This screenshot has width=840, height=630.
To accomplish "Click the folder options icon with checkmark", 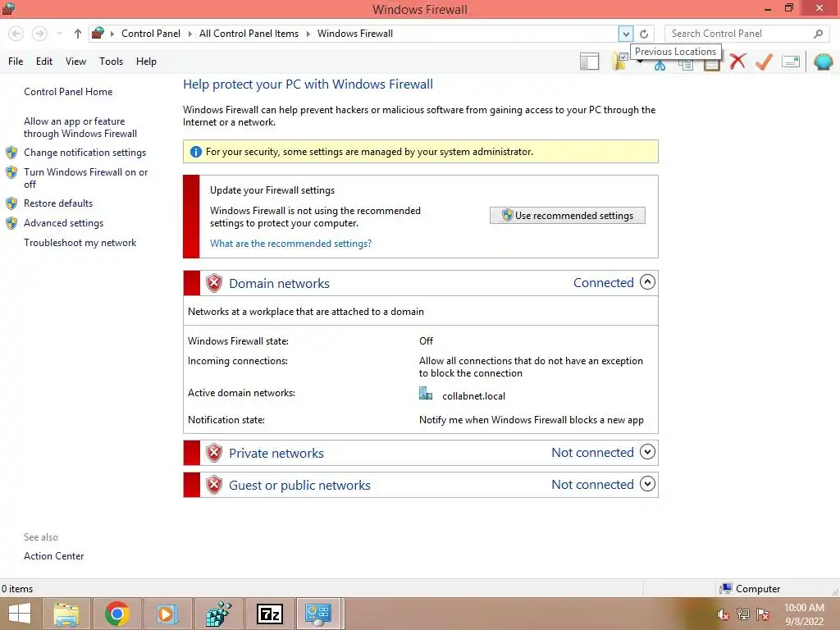I will pos(620,62).
